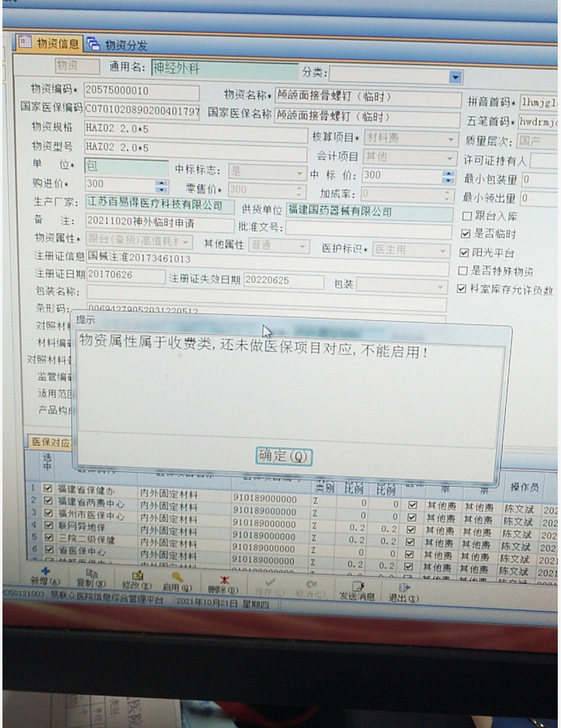561x728 pixels.
Task: Click the 备注 field 20211020神外临时申请
Action: pyautogui.click(x=160, y=223)
